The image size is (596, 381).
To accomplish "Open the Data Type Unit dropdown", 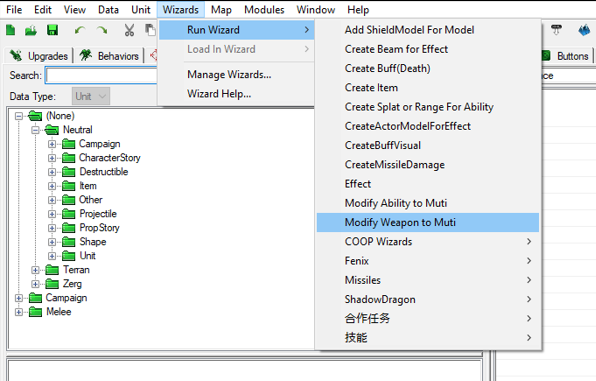I will pos(91,96).
